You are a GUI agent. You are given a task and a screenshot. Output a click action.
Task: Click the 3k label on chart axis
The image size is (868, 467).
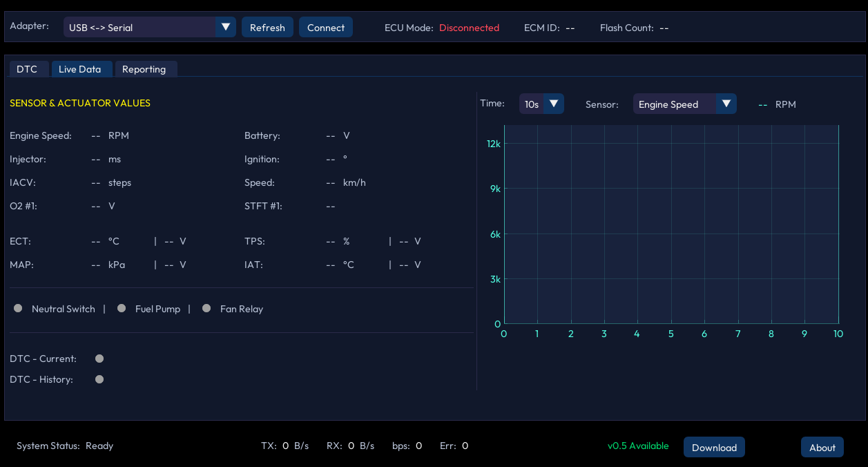point(495,279)
